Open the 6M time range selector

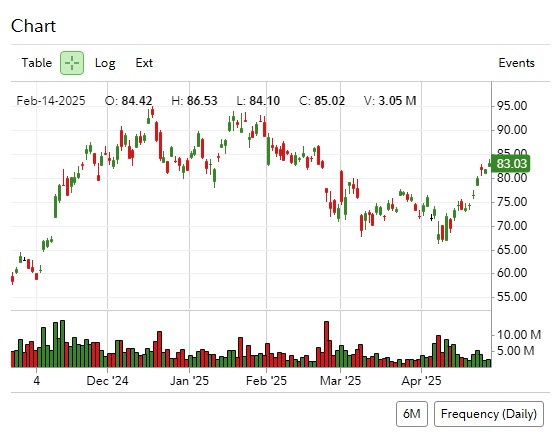[x=412, y=414]
